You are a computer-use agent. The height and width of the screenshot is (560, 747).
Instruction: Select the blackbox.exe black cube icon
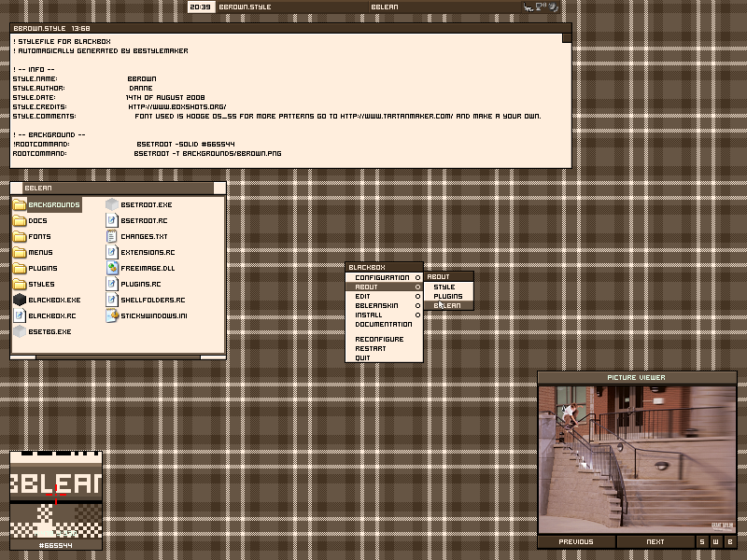pyautogui.click(x=20, y=300)
